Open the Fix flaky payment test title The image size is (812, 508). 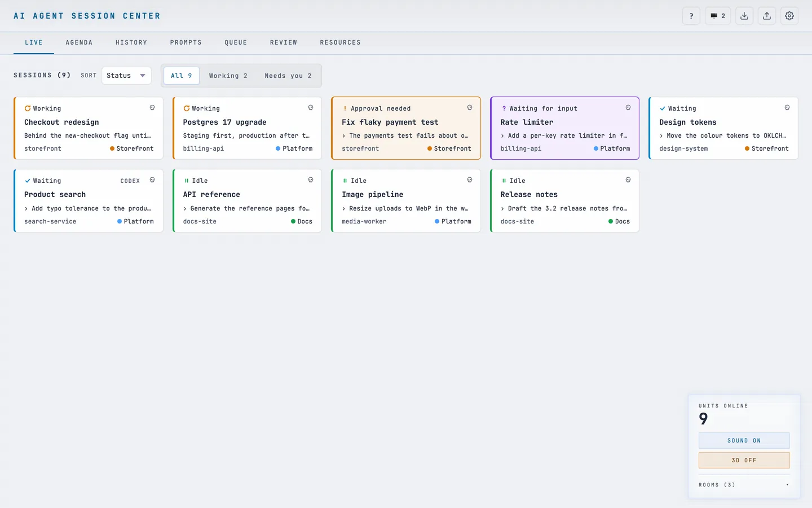tap(390, 122)
